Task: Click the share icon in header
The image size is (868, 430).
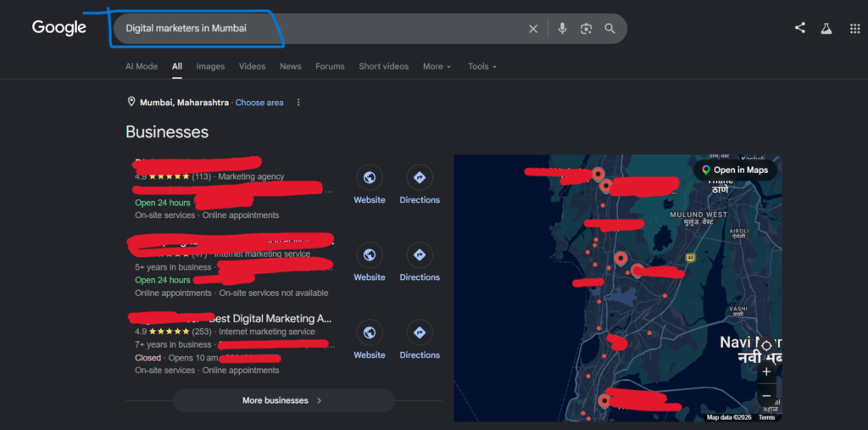Action: 800,28
